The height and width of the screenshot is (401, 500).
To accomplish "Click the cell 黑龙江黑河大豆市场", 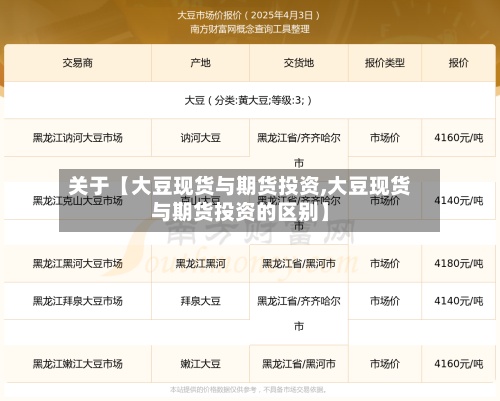I will coord(78,264).
